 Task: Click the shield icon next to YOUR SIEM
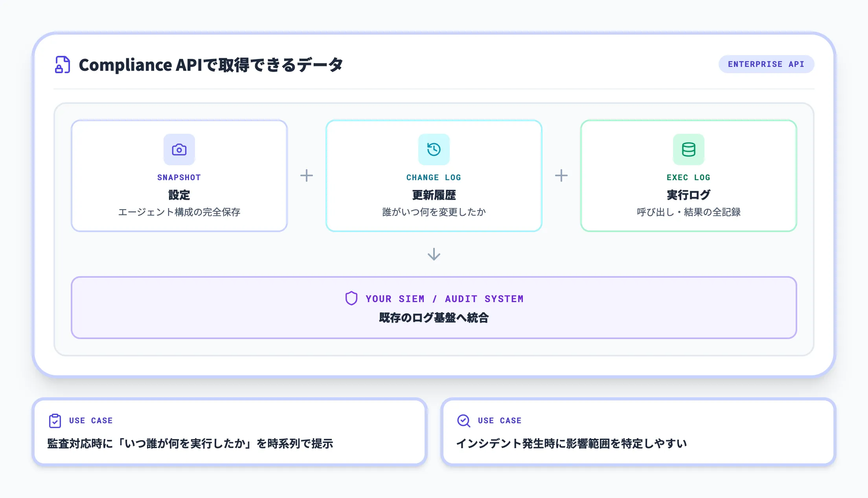coord(351,299)
